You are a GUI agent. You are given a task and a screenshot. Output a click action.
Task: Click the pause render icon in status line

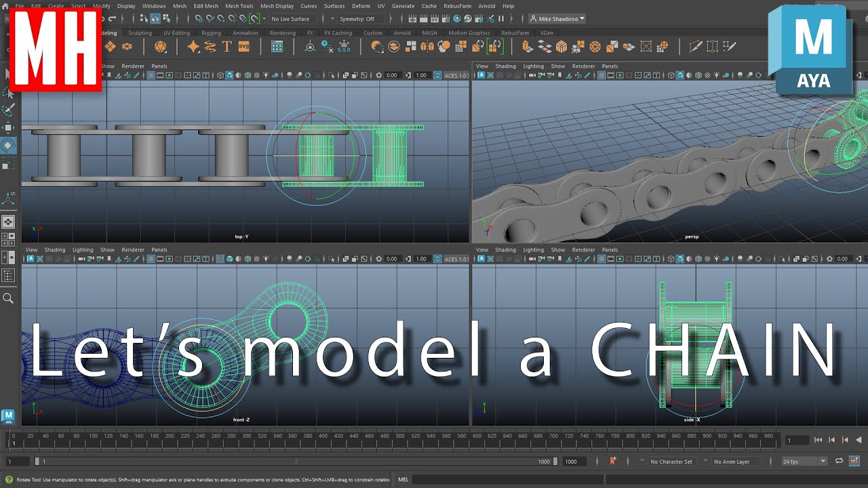501,19
